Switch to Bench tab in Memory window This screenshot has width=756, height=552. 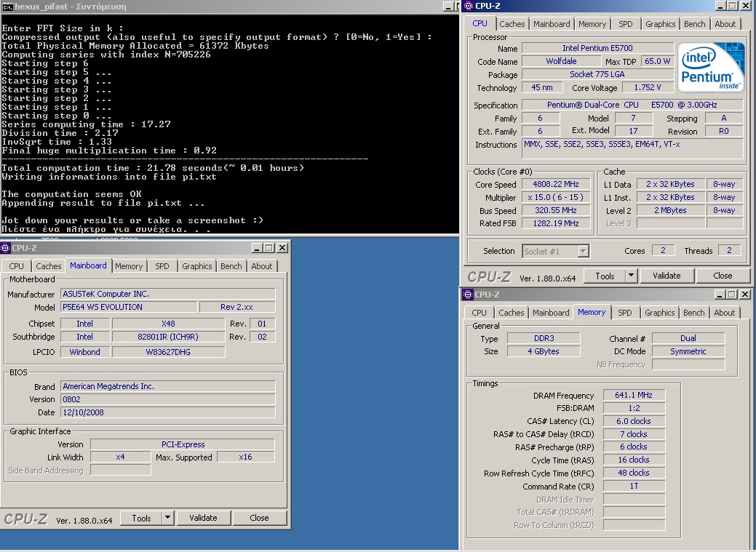point(694,313)
